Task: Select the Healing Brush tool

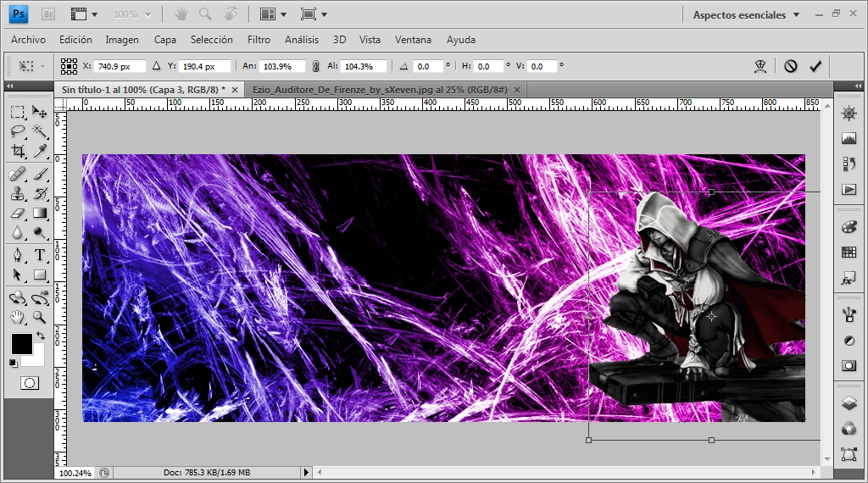Action: (18, 175)
